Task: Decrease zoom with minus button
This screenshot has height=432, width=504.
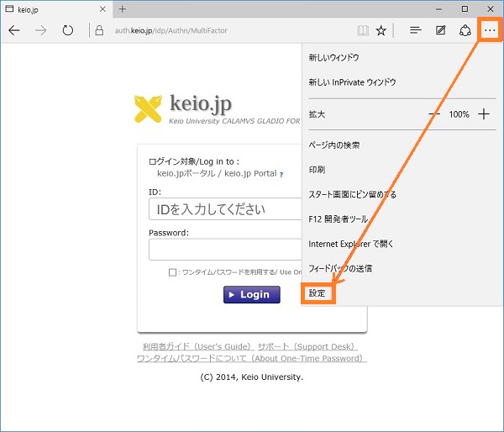Action: click(x=433, y=114)
